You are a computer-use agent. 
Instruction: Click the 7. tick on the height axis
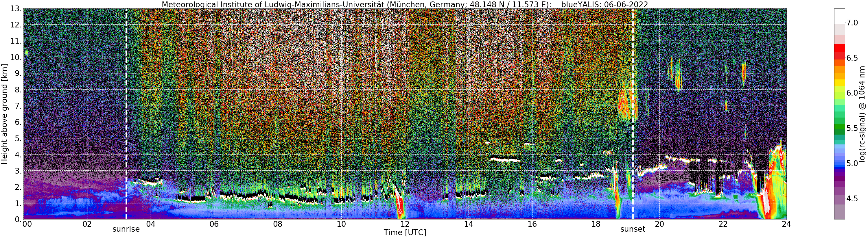(x=18, y=106)
